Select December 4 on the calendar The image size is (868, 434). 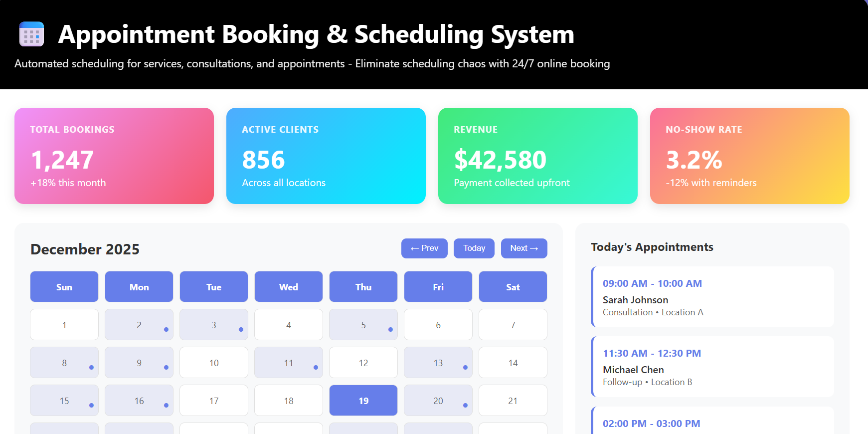click(288, 324)
